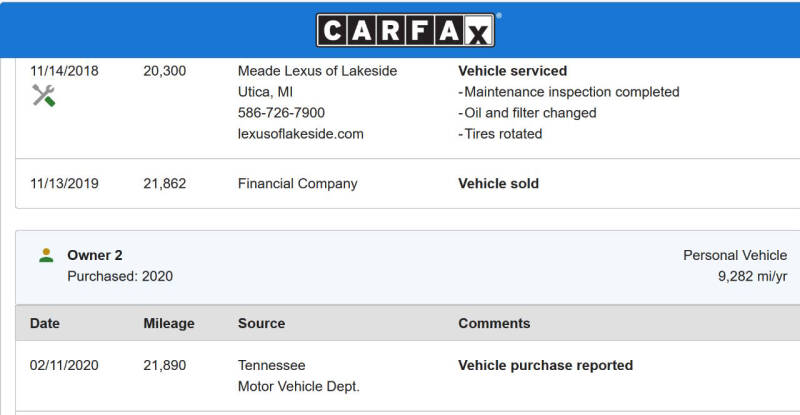Click the CARFAX logo in header
Screen dimensions: 800x415
coord(406,31)
